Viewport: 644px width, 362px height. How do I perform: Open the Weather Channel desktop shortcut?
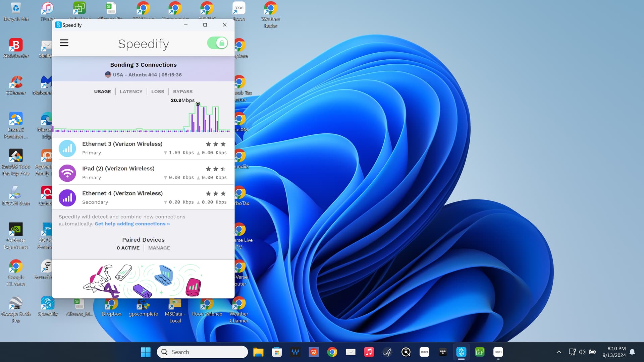[239, 310]
